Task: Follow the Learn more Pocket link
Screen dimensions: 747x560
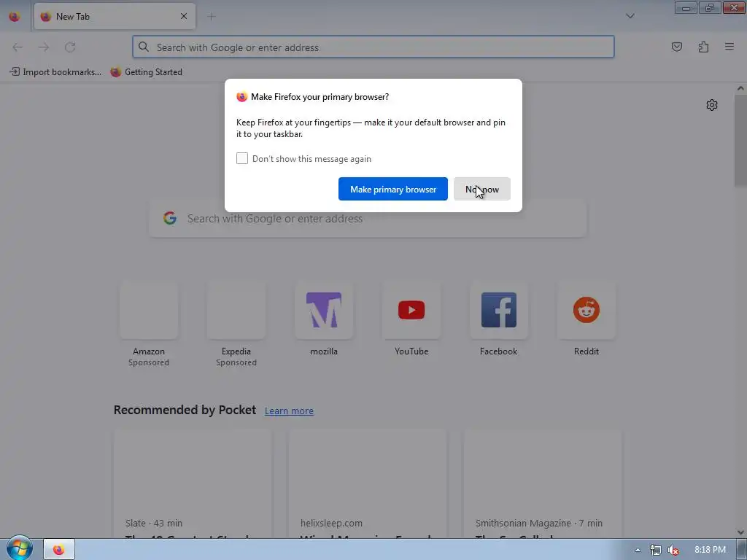Action: pos(289,411)
